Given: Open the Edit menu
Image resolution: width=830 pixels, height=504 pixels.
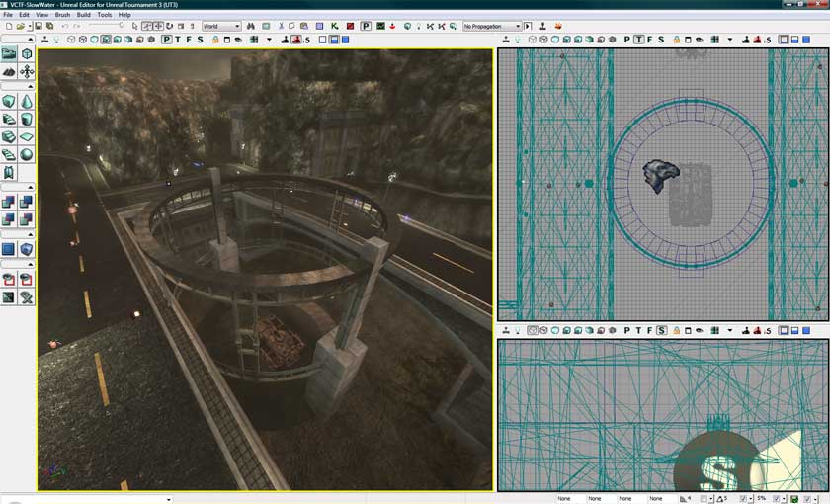Looking at the screenshot, I should pyautogui.click(x=25, y=15).
